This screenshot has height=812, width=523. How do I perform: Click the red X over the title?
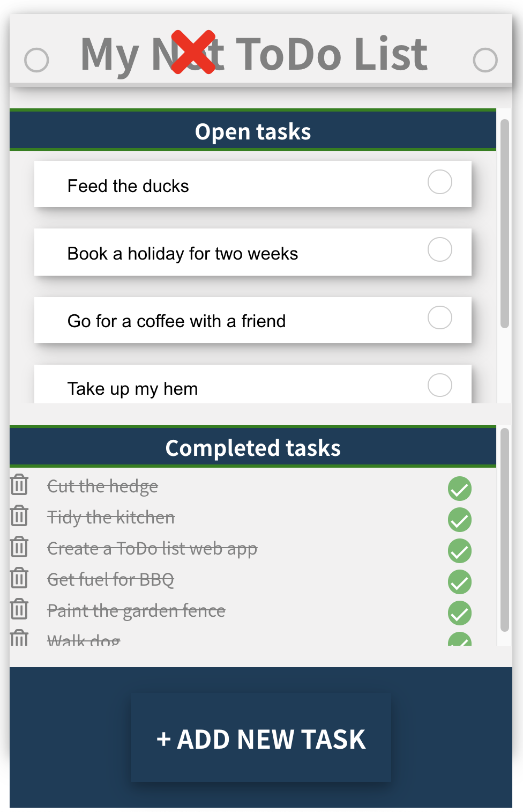(193, 52)
